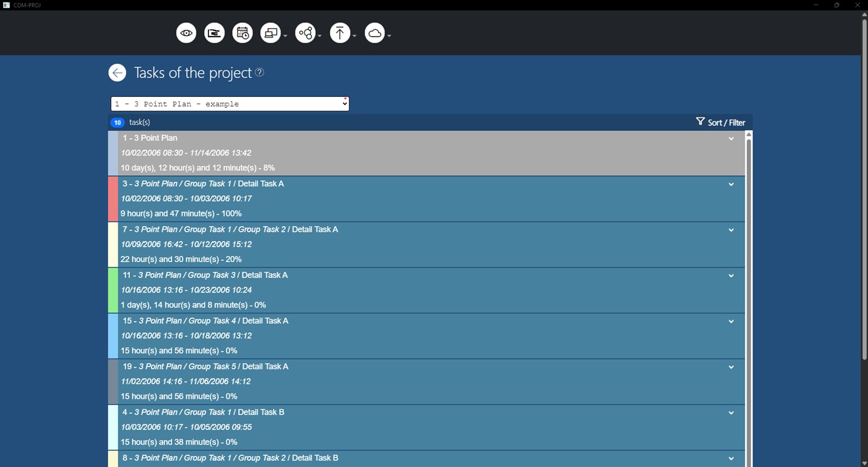Click the upload arrow icon
This screenshot has height=467, width=868.
click(341, 32)
